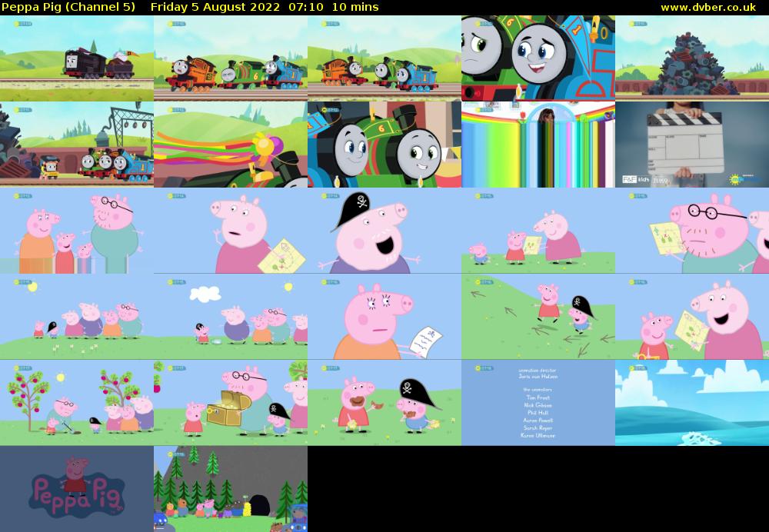Open the ocean waves and clouds thumbnail
The image size is (769, 532).
coord(692,403)
